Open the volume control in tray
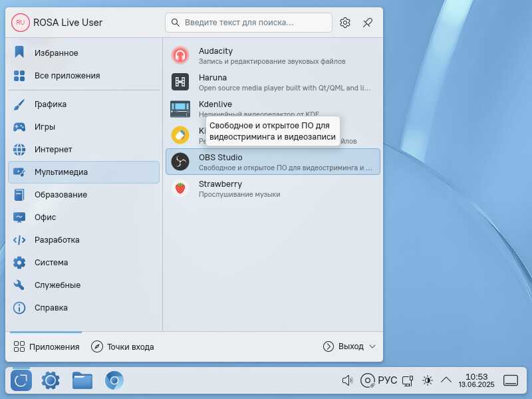 click(347, 380)
